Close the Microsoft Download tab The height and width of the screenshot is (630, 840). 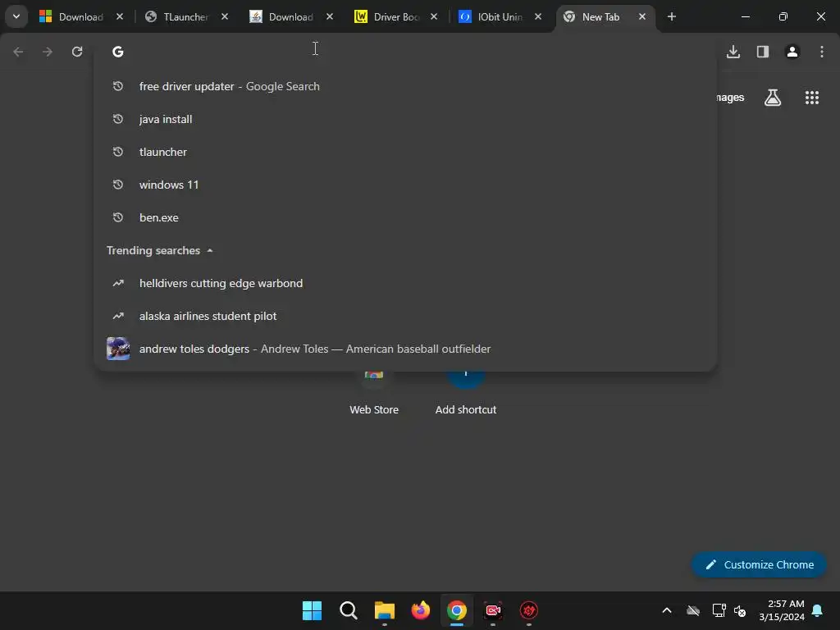point(120,16)
